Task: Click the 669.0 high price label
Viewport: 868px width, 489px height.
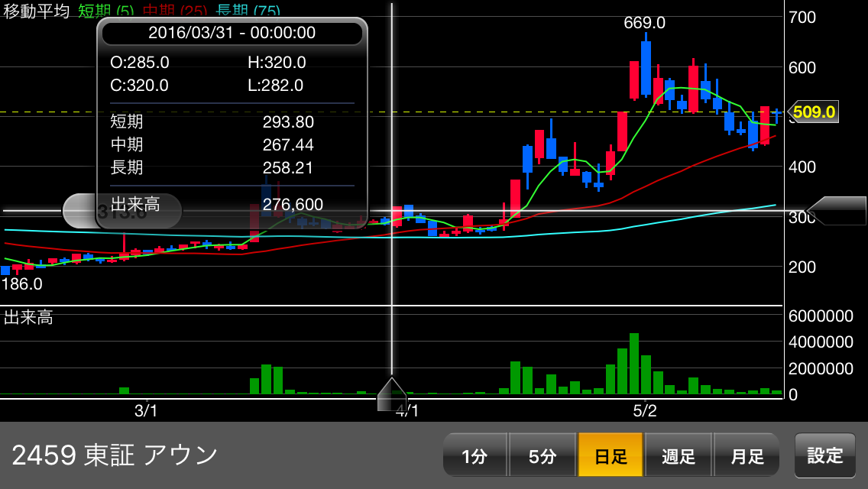Action: pyautogui.click(x=644, y=23)
